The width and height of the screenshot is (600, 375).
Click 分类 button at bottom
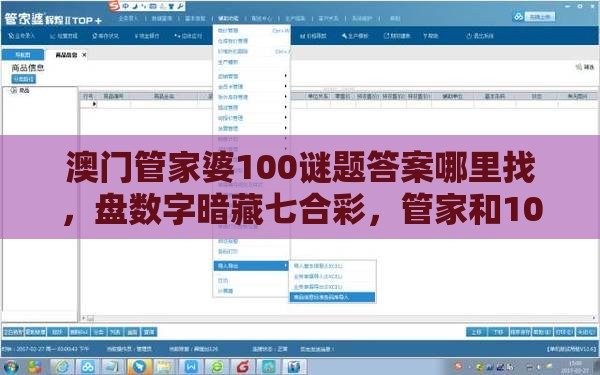click(99, 332)
